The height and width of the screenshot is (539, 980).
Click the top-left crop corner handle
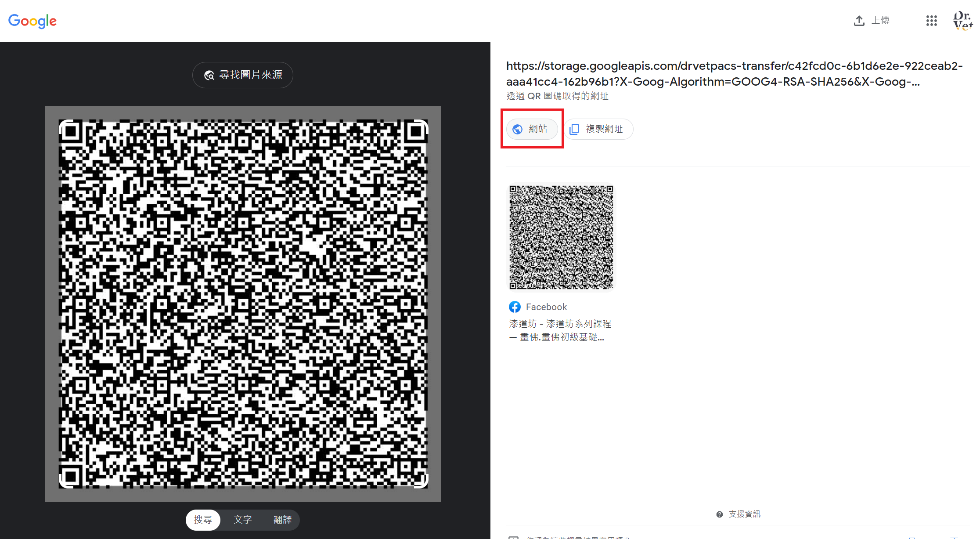click(66, 127)
